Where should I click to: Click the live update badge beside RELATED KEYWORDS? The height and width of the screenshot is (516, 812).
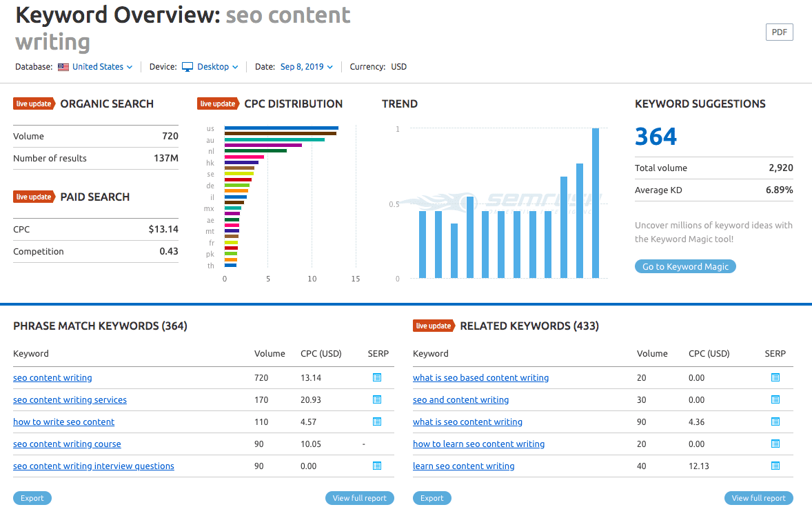(434, 326)
